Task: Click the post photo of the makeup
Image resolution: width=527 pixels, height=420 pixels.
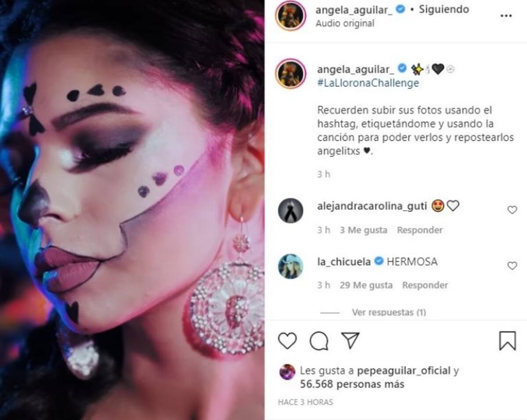Action: tap(132, 210)
